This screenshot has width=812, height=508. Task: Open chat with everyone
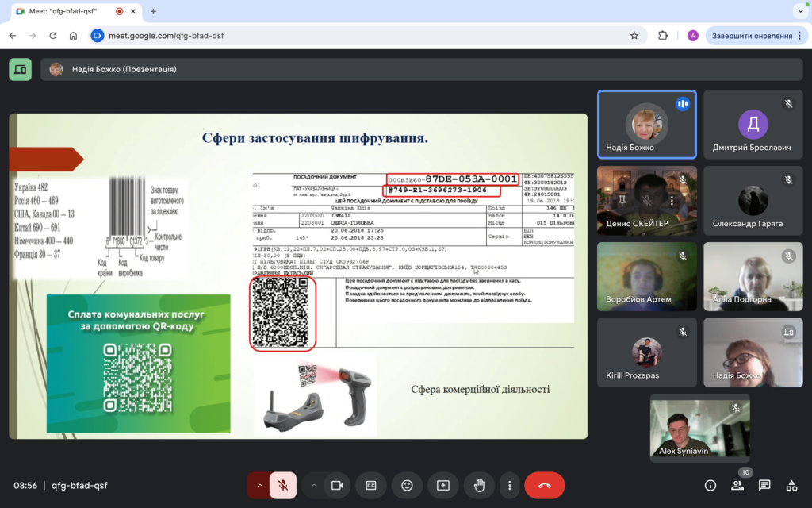point(764,486)
